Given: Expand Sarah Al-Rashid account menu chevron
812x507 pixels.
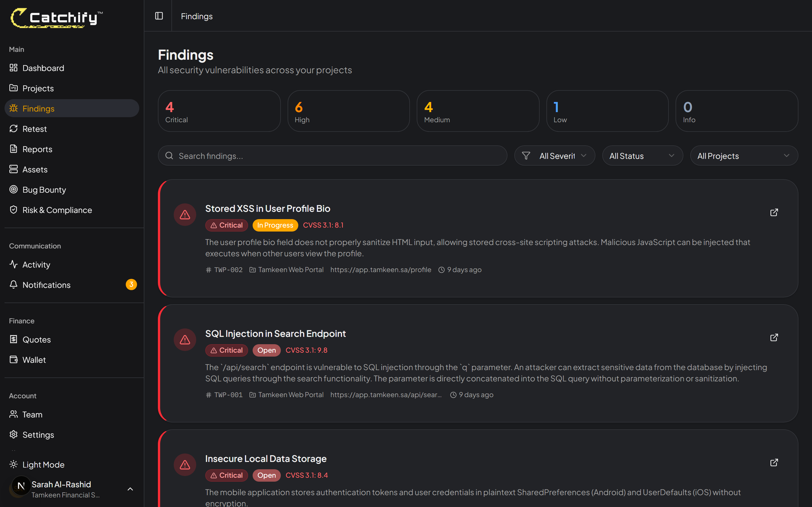Looking at the screenshot, I should pos(130,489).
